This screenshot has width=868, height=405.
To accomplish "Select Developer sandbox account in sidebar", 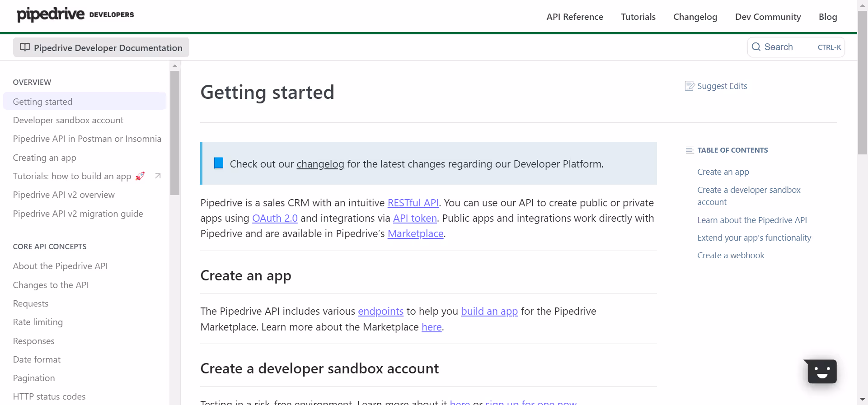I will [68, 121].
